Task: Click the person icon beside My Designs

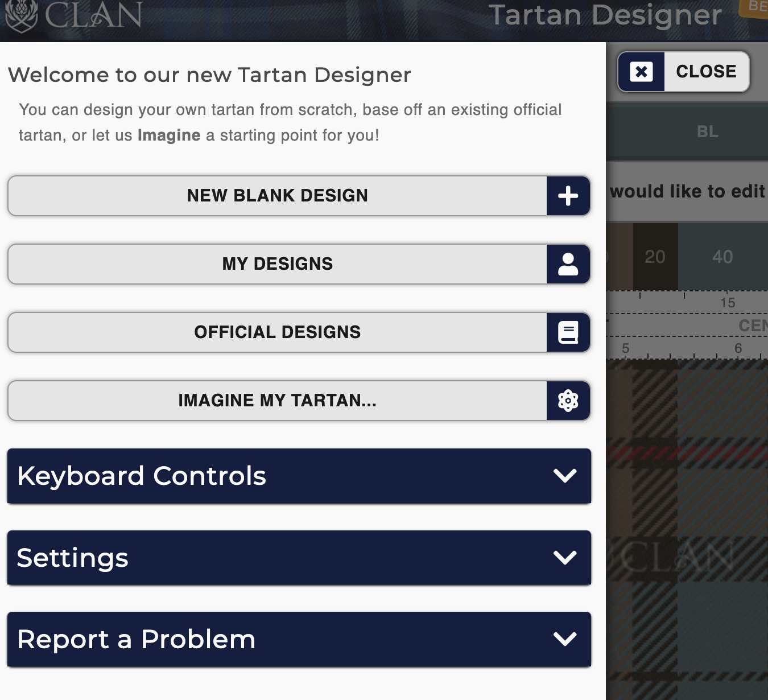Action: tap(567, 264)
